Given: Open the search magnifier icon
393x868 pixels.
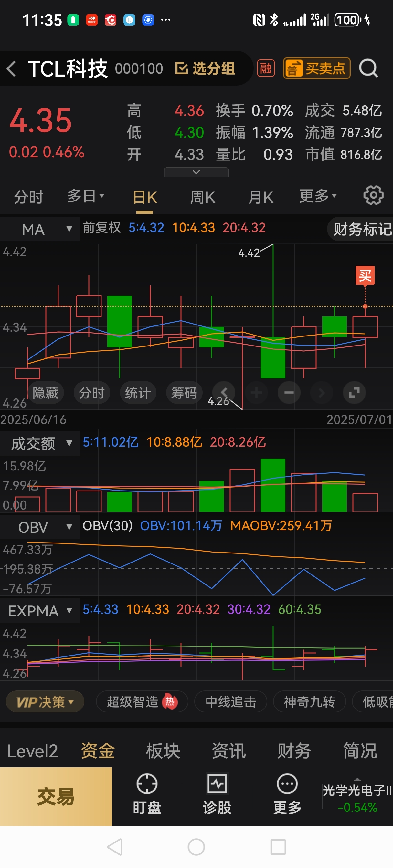Looking at the screenshot, I should pyautogui.click(x=368, y=68).
